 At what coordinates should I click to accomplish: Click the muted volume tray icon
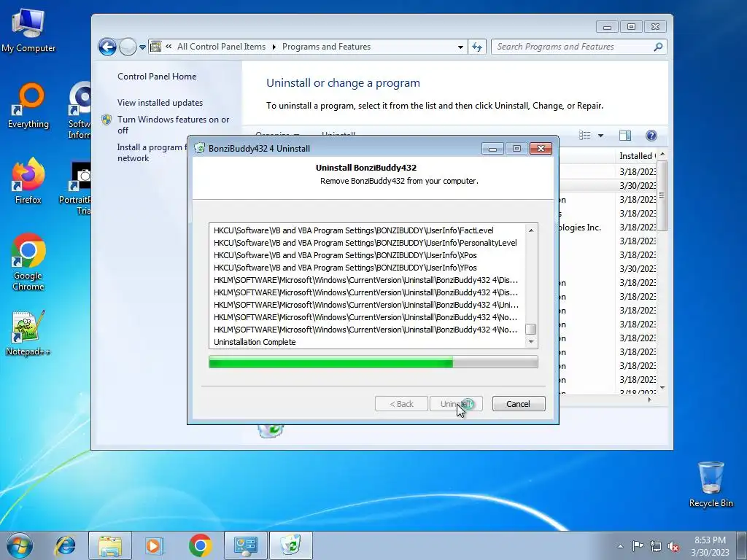(673, 546)
